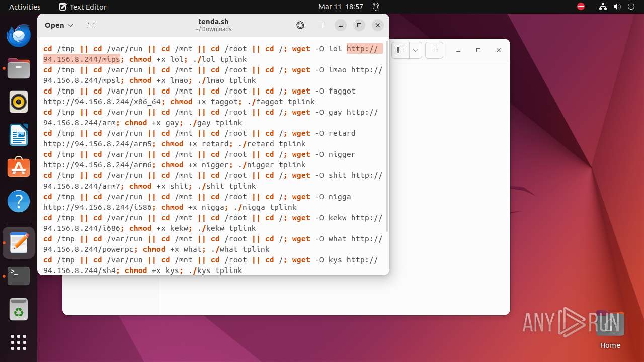Open Text Editor hamburger menu
The width and height of the screenshot is (644, 362).
[320, 25]
